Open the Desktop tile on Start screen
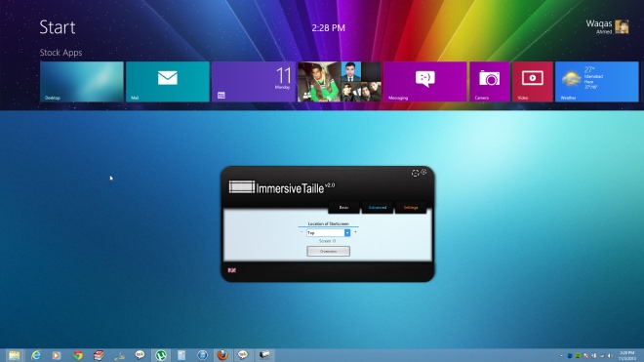644x362 pixels. pos(82,82)
